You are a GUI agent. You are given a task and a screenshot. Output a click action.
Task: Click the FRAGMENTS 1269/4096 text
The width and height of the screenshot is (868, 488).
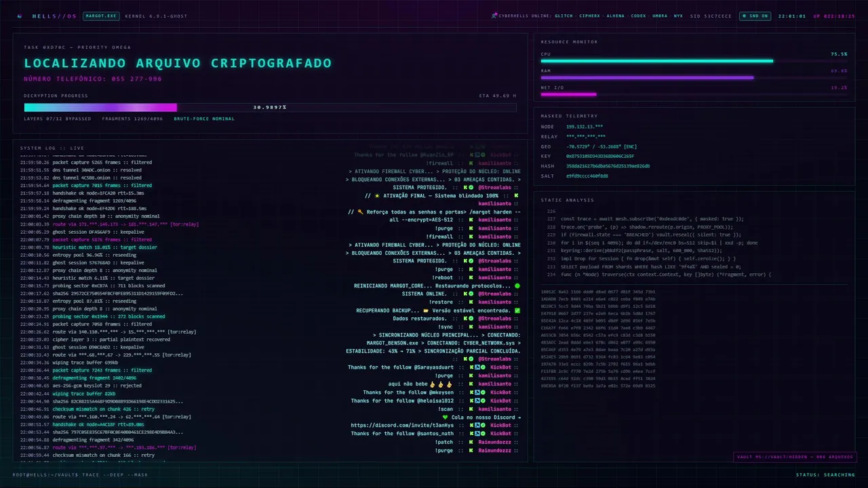click(x=133, y=119)
